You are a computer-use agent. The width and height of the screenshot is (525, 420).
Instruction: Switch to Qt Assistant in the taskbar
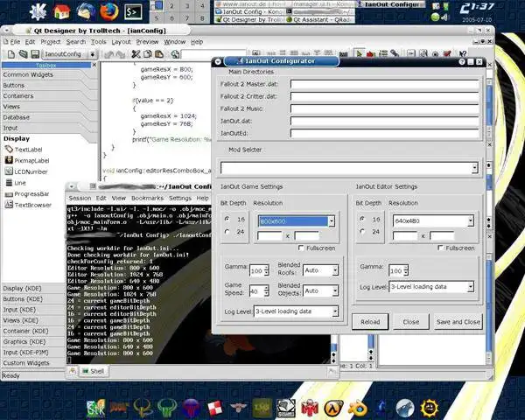tap(320, 20)
